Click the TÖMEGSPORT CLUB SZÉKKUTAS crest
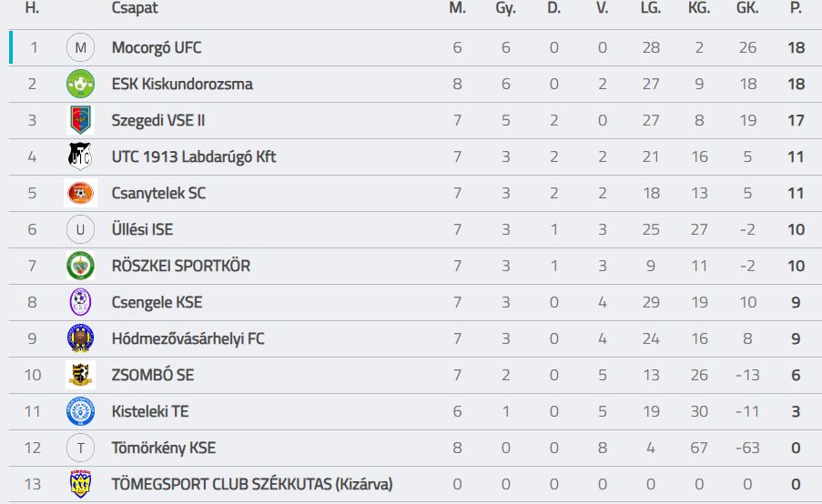 click(x=80, y=484)
